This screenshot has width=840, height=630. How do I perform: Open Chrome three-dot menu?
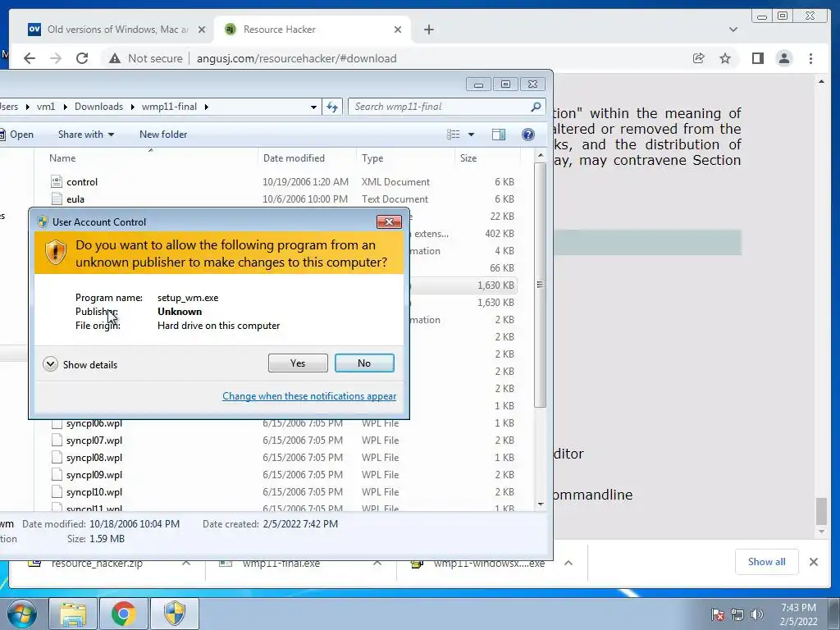click(x=810, y=58)
